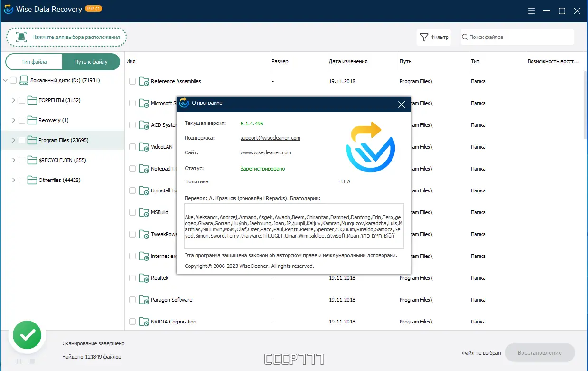
Task: Click the WiseCleaner logo in About dialog
Action: pos(370,147)
